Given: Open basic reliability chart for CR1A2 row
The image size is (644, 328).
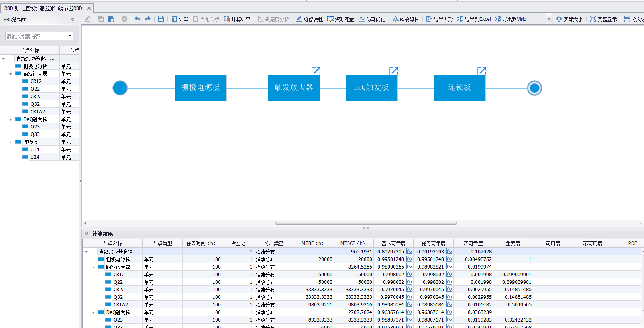Looking at the screenshot, I should click(409, 304).
